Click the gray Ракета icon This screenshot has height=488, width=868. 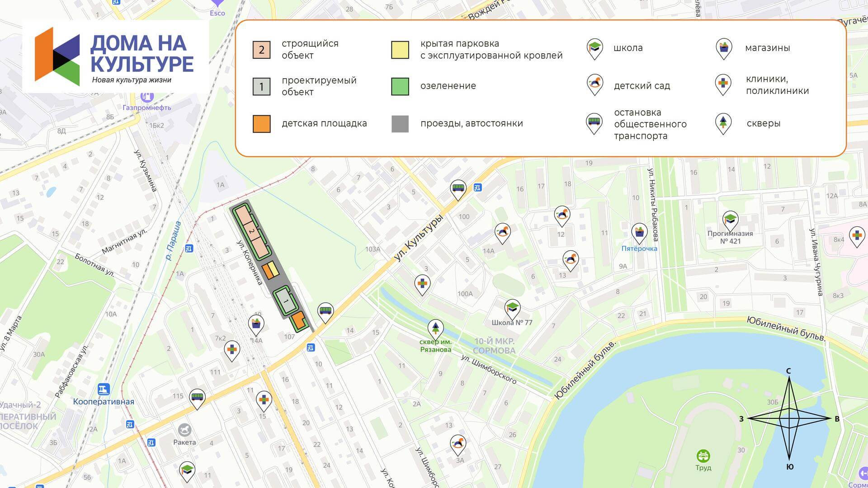pos(184,430)
